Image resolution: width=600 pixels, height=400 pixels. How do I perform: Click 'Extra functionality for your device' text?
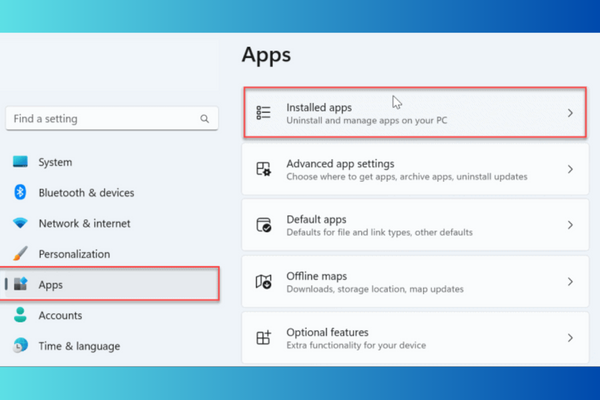pyautogui.click(x=356, y=345)
